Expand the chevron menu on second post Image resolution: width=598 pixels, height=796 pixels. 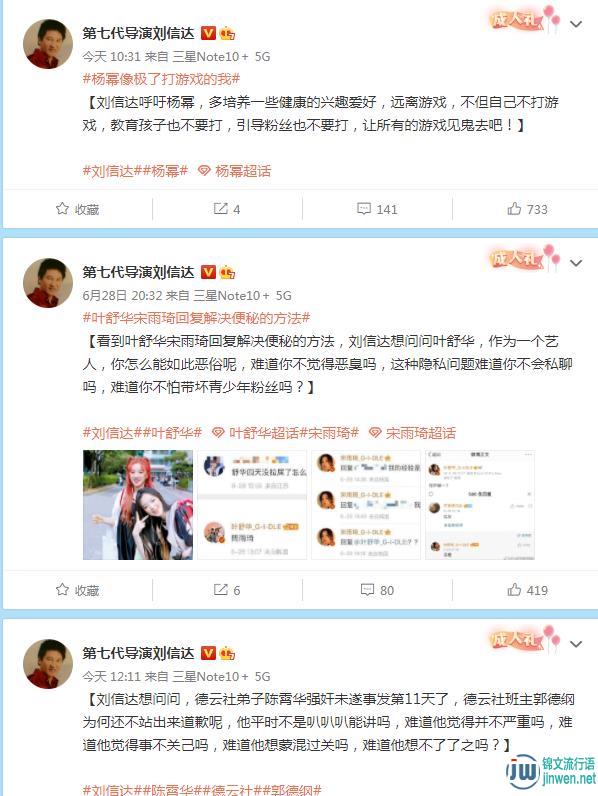[x=576, y=263]
